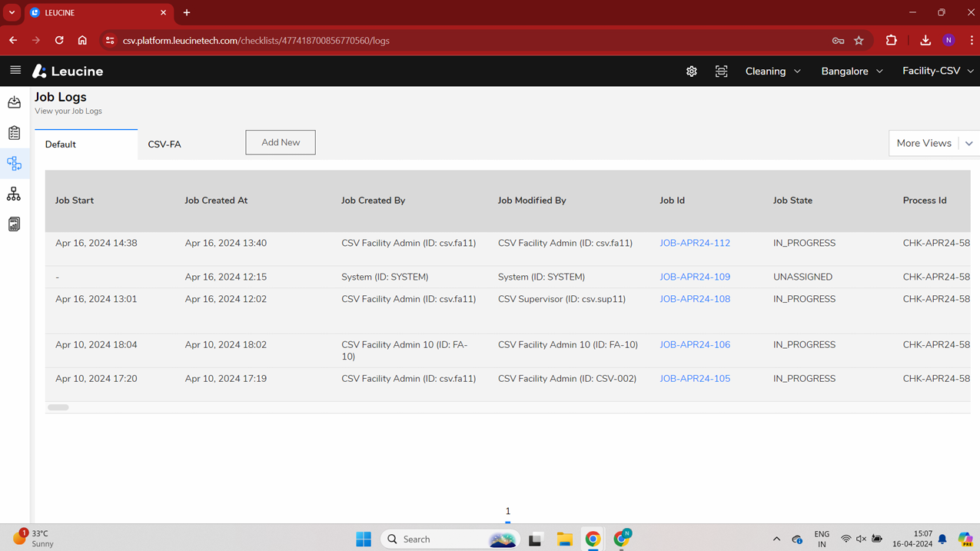Select the inbox tray icon in the sidebar

14,101
